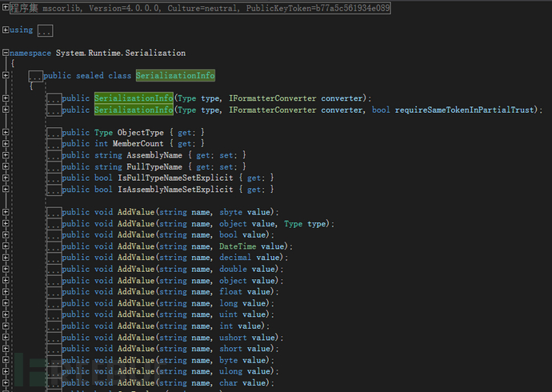The image size is (552, 392).
Task: Expand margin toggle on sealed class SerializationInfo line
Action: click(6, 75)
